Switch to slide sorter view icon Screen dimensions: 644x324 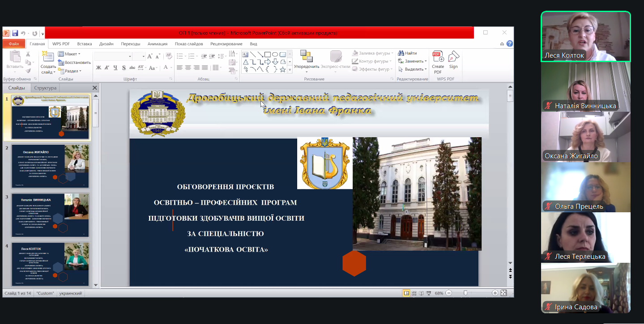pos(414,293)
